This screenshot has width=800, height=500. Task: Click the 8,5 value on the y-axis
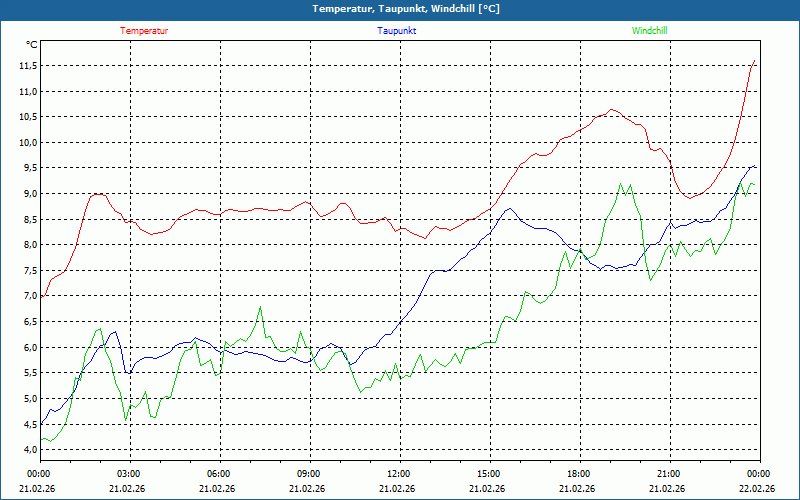click(x=27, y=220)
